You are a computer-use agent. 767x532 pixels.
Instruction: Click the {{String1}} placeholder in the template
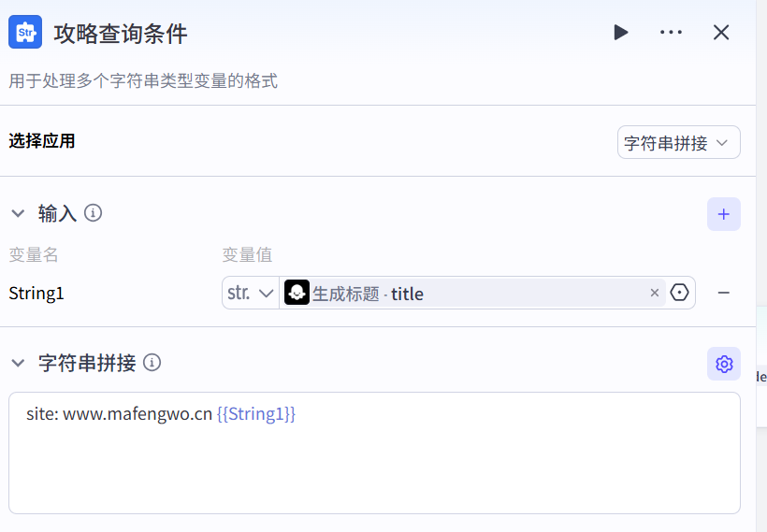(256, 414)
